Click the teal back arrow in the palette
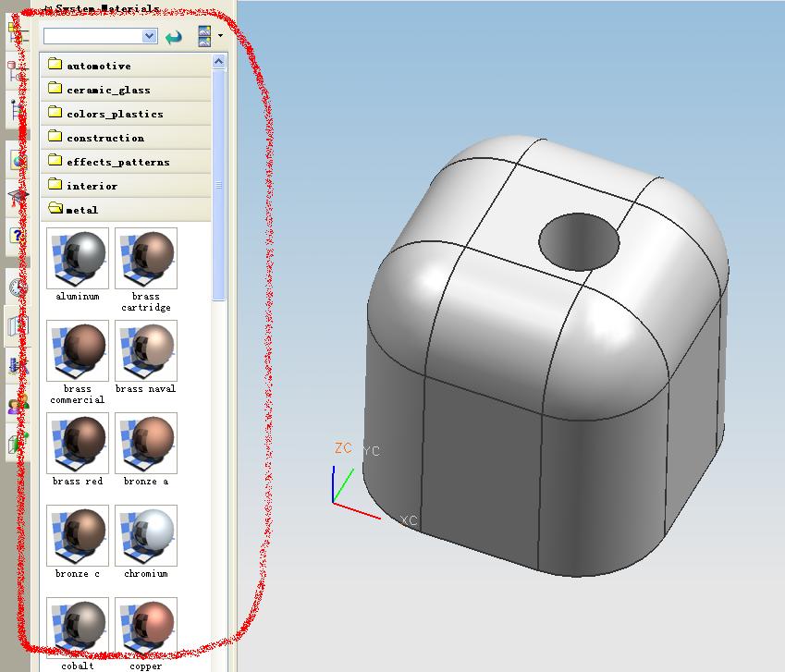Viewport: 785px width, 672px height. [174, 37]
